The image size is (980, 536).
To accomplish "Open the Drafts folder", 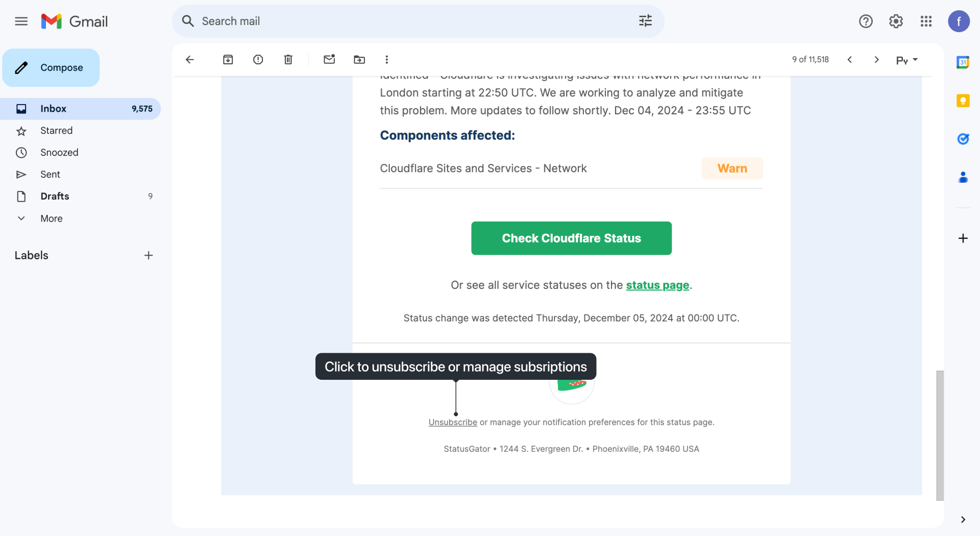I will click(81, 197).
